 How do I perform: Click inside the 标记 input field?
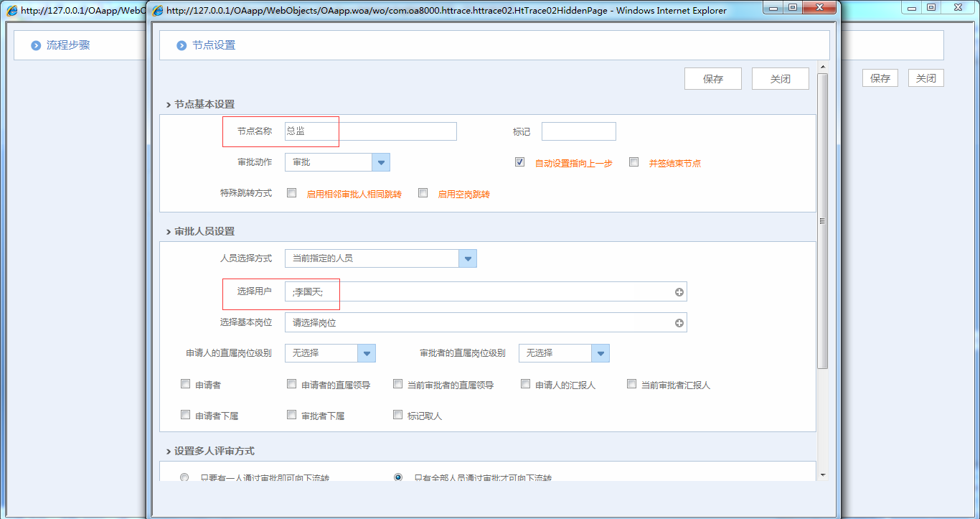[x=578, y=131]
